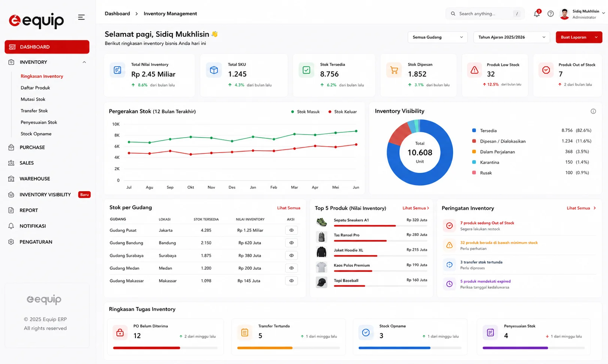
Task: Click the Topi Baseball product image
Action: 321,282
